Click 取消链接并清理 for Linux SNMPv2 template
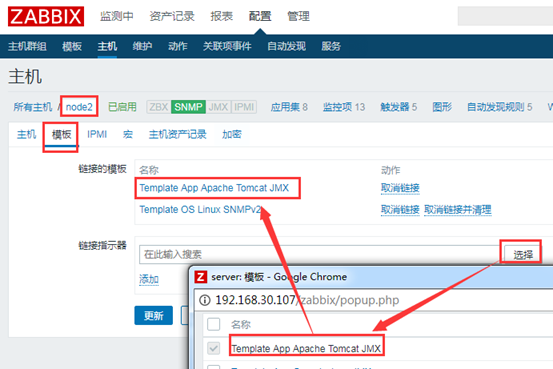This screenshot has height=369, width=553. [457, 210]
